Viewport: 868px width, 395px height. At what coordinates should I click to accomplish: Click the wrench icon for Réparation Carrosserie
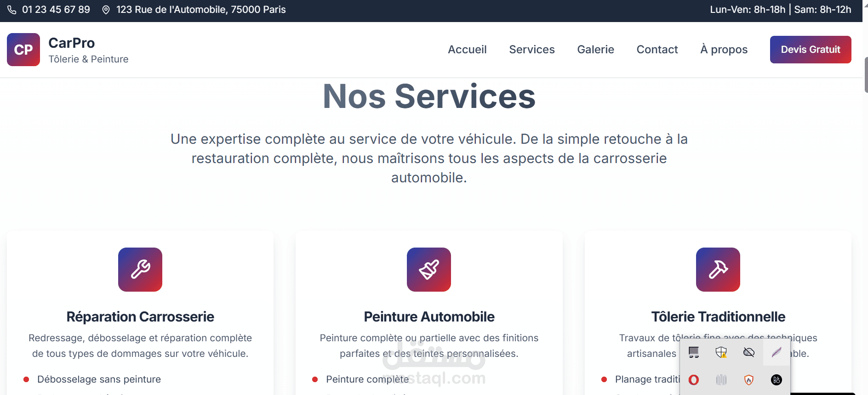click(x=140, y=270)
